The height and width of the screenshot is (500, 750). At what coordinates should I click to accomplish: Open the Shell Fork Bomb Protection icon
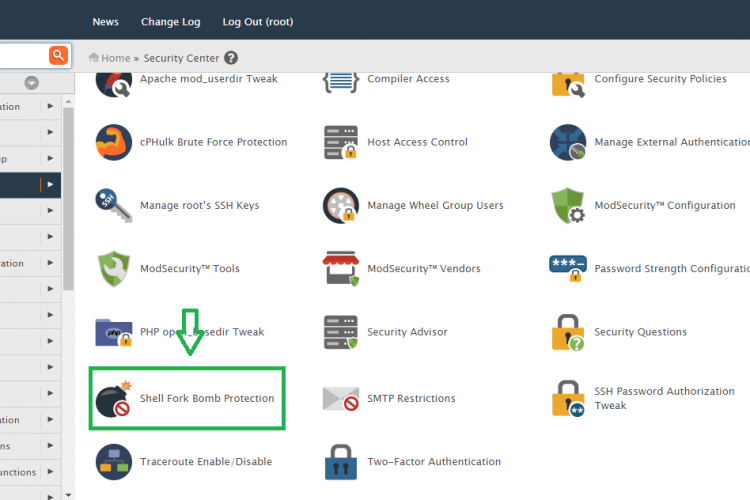[x=114, y=399]
